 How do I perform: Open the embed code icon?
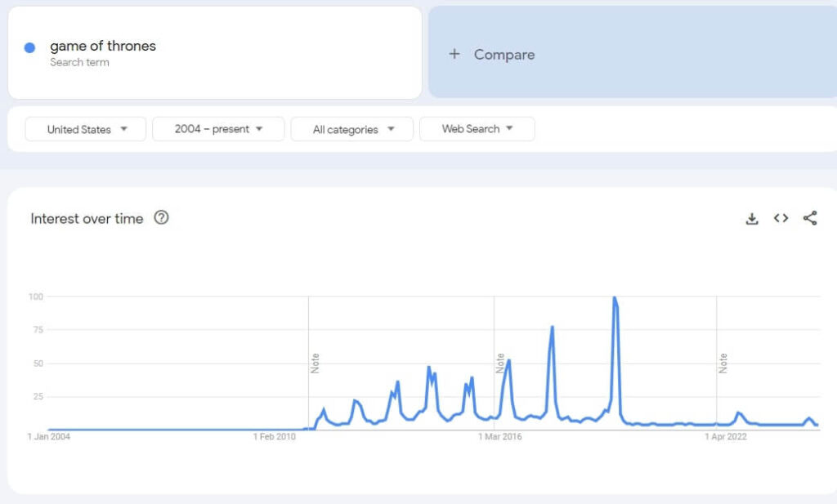click(x=781, y=217)
